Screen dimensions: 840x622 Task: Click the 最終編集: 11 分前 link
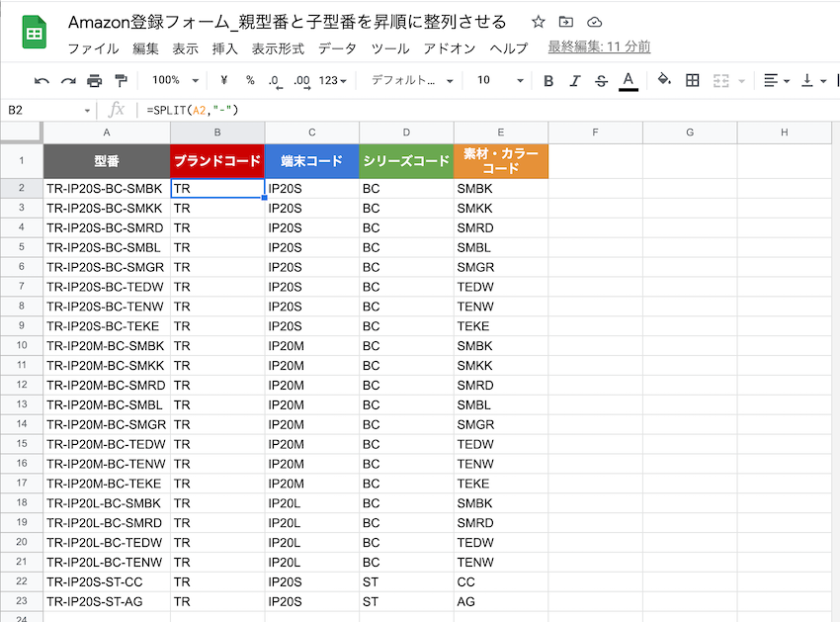coord(598,47)
